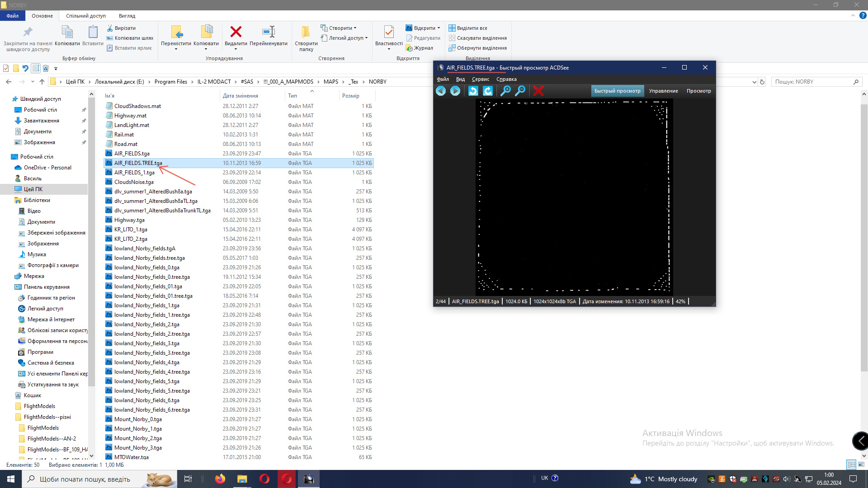Viewport: 868px width, 488px height.
Task: Click the zoom in magnifier icon
Action: pyautogui.click(x=505, y=91)
